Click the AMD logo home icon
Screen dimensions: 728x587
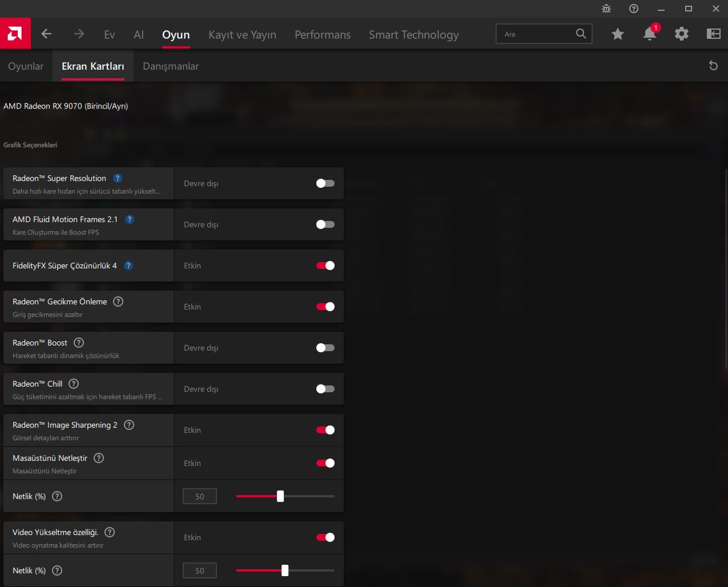click(x=15, y=34)
